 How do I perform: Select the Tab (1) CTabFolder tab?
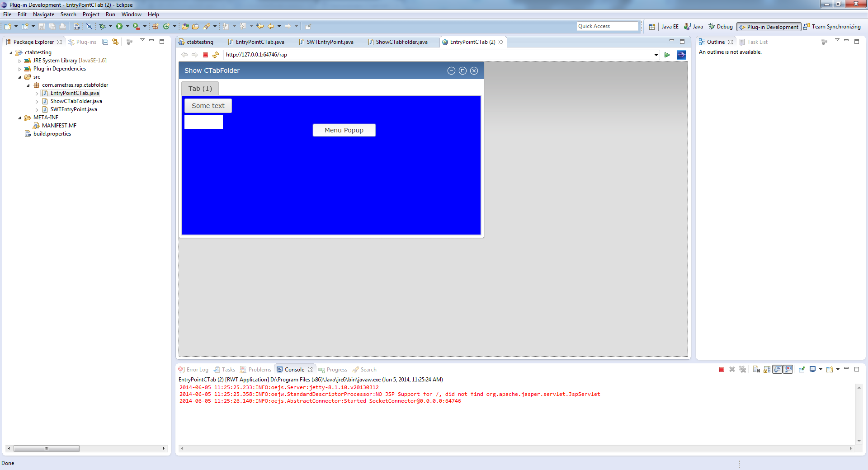point(200,89)
